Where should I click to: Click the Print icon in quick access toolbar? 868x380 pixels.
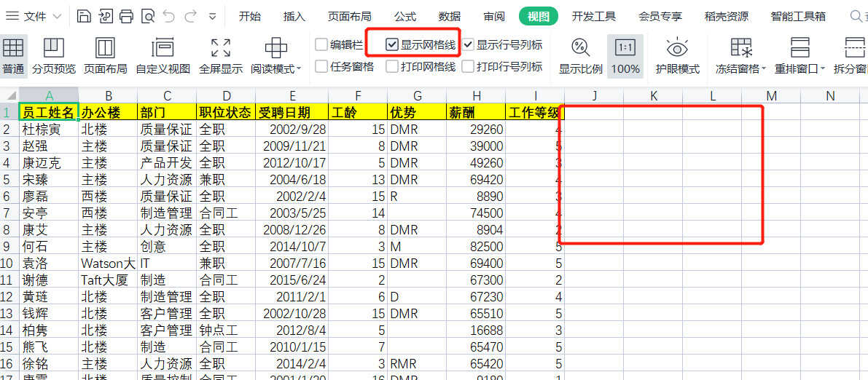pos(127,16)
